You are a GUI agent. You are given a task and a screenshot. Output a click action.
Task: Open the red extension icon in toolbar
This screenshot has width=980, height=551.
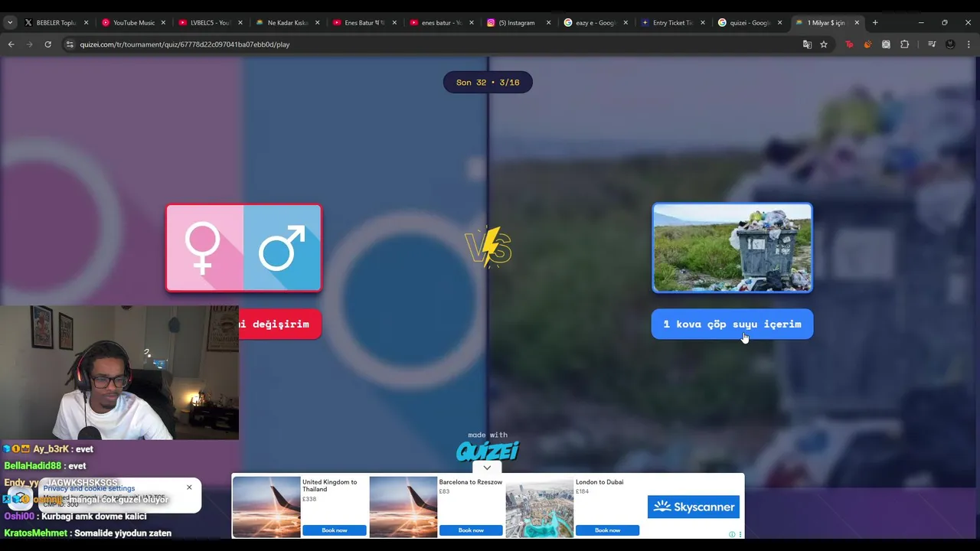pos(849,44)
